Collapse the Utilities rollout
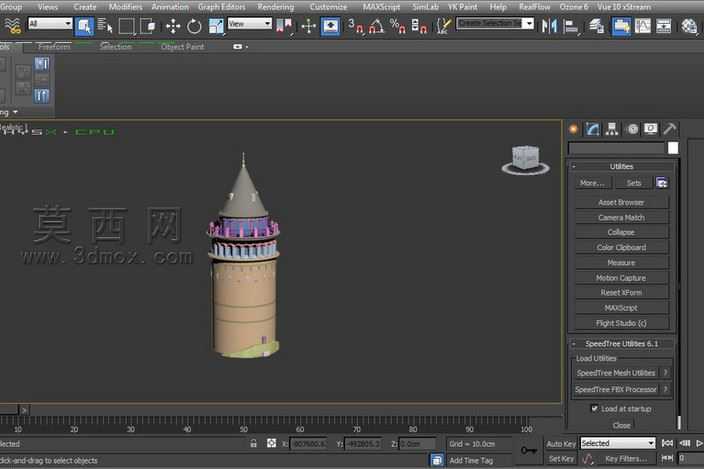This screenshot has height=469, width=704. [621, 167]
